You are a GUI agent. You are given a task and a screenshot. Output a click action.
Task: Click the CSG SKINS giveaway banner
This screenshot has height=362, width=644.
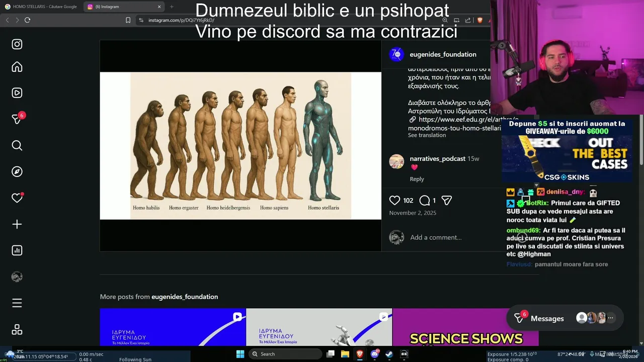pyautogui.click(x=567, y=151)
